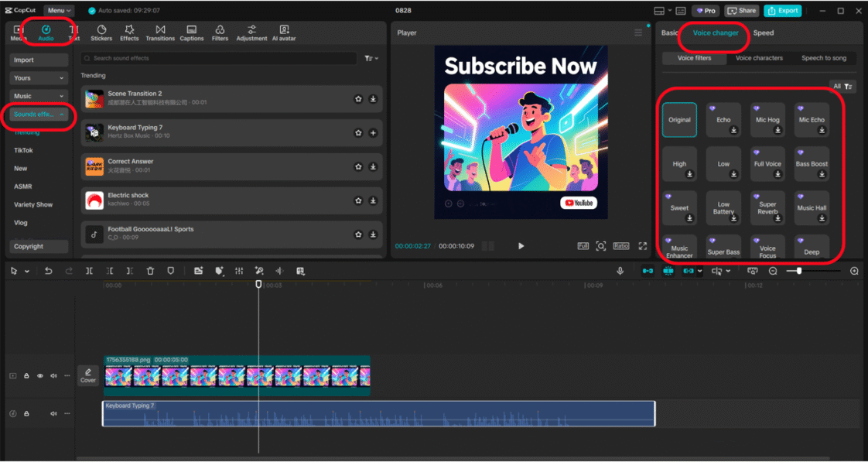Select the Speech to song tab
Image resolution: width=868 pixels, height=462 pixels.
pos(824,58)
